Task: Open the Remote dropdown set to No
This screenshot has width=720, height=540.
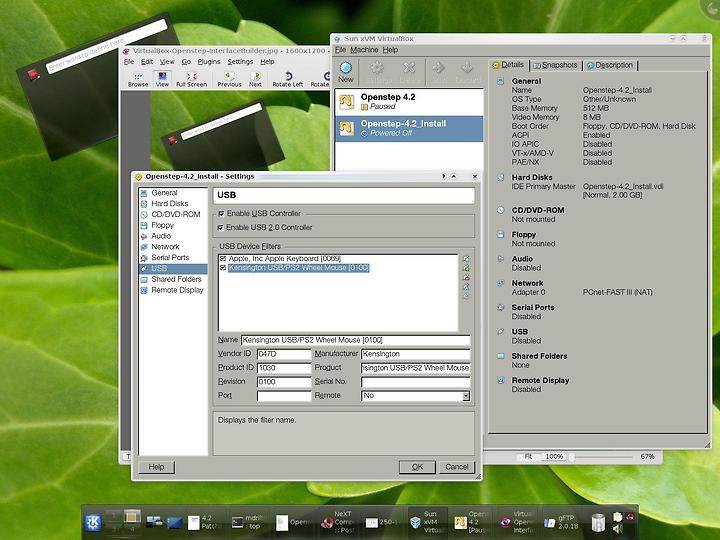Action: [415, 396]
